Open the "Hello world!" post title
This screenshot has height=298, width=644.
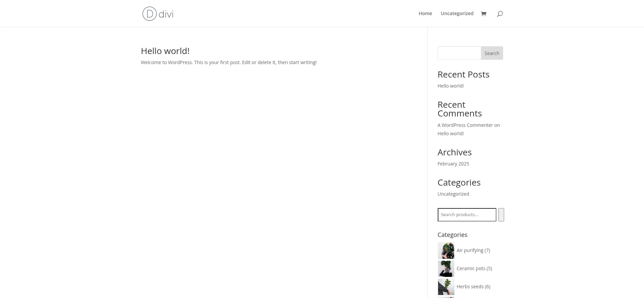point(165,51)
